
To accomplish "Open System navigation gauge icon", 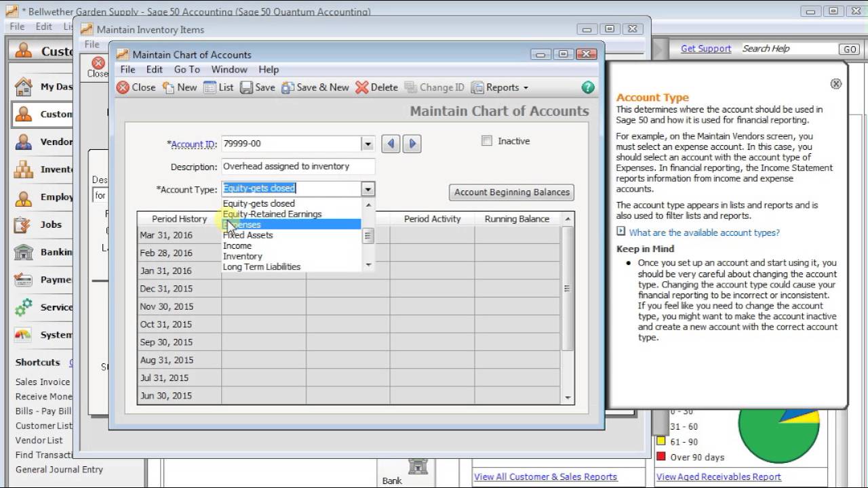I will pyautogui.click(x=23, y=335).
